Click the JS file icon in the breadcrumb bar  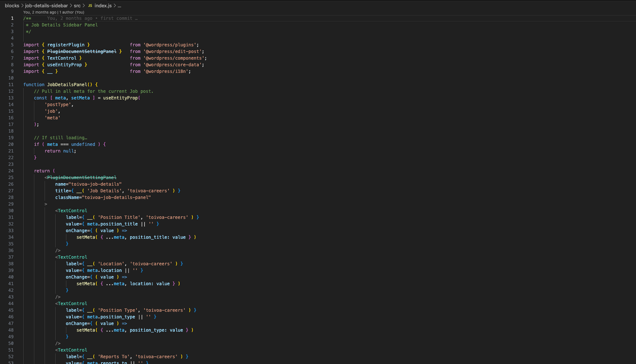point(89,6)
